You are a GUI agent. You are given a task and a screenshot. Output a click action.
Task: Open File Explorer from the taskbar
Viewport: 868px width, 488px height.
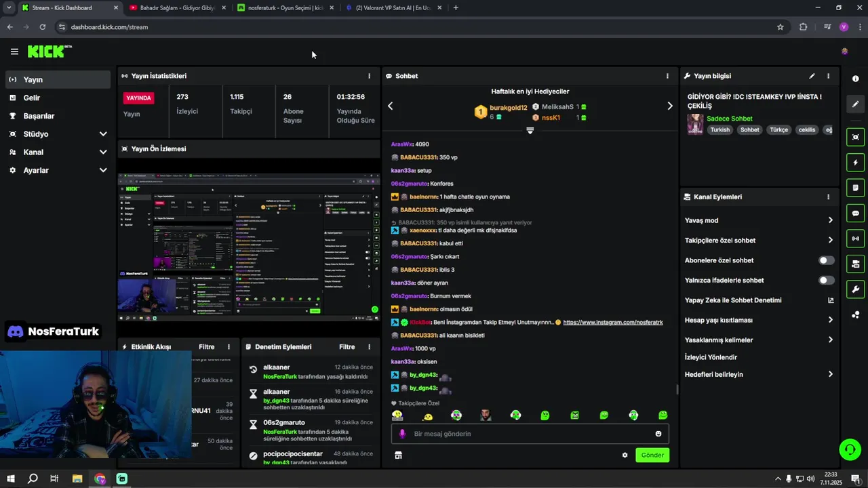coord(77,479)
